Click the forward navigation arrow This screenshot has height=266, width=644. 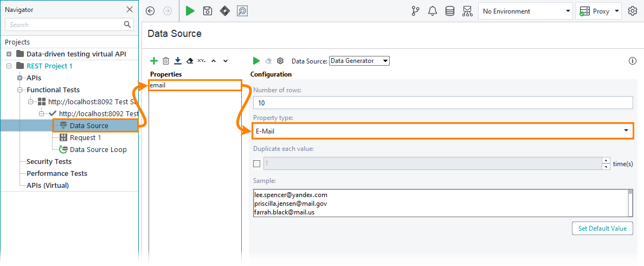pos(167,11)
